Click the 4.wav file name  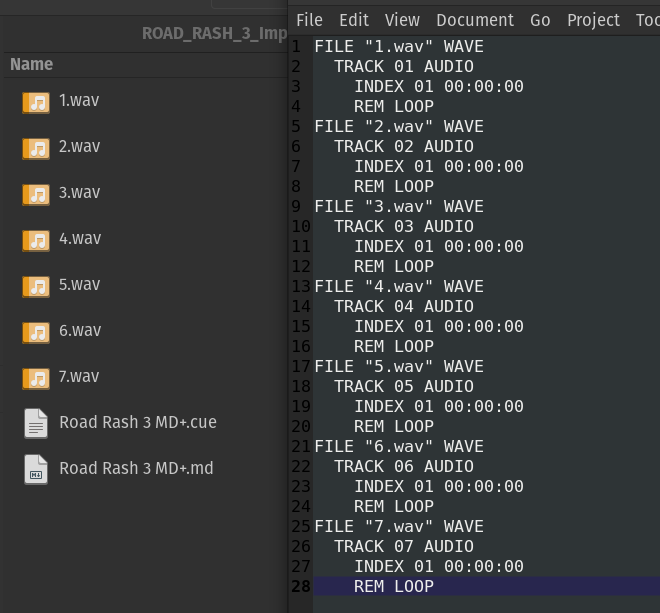pos(80,238)
